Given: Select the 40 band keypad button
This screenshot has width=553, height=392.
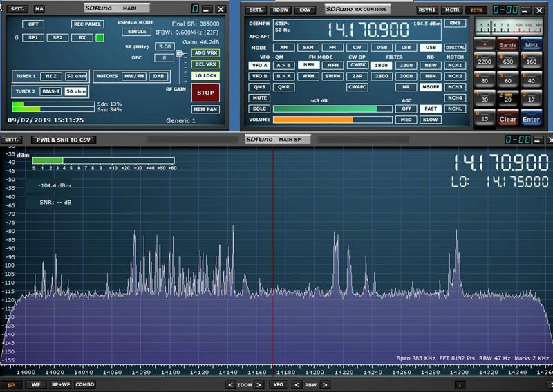Looking at the screenshot, I should coord(531,79).
